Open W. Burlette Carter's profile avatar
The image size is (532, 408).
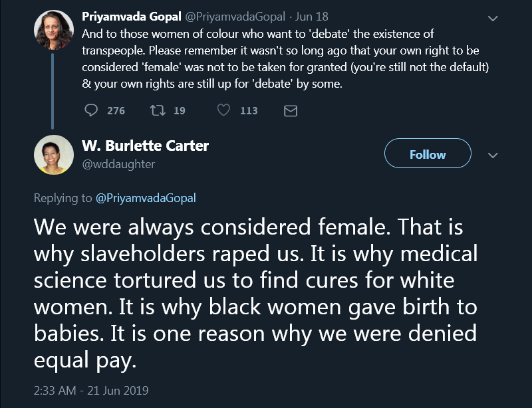point(53,155)
